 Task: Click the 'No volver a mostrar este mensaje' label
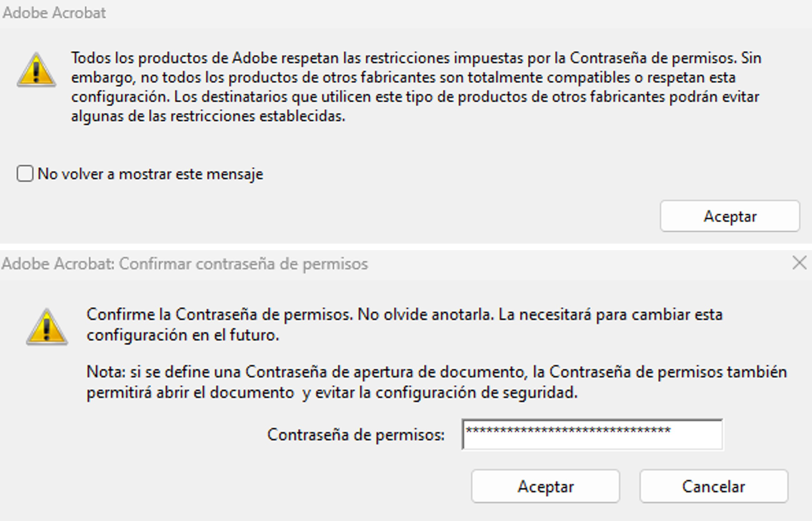[150, 174]
